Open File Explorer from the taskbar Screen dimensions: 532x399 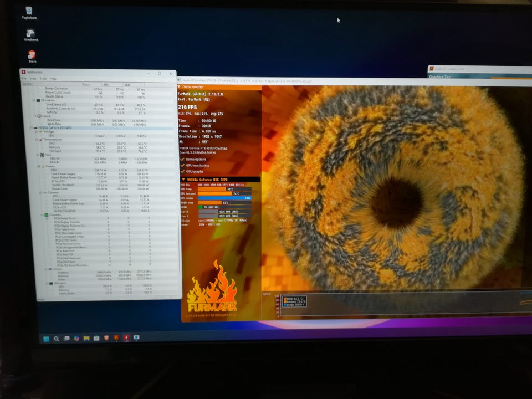click(x=86, y=338)
